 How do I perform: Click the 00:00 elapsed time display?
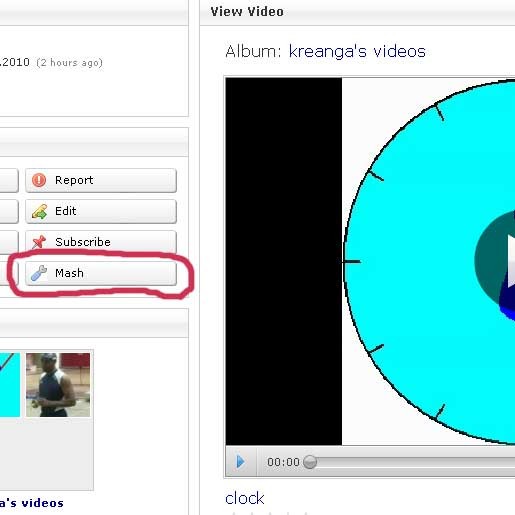coord(283,462)
